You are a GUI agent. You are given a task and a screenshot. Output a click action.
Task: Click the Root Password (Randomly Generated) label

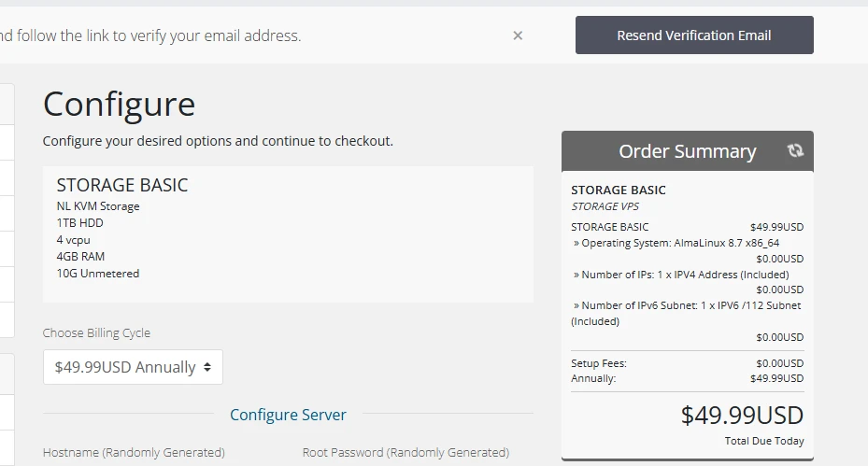[406, 452]
